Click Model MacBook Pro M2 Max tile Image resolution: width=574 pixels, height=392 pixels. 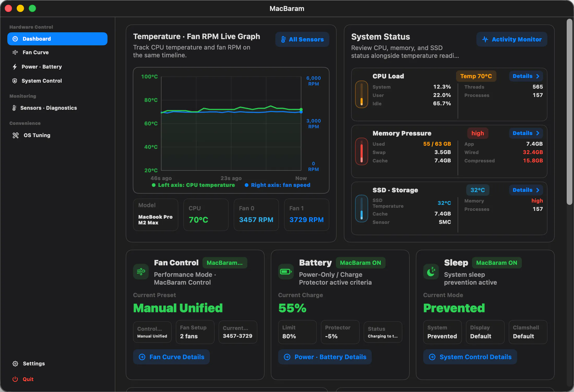click(x=156, y=215)
